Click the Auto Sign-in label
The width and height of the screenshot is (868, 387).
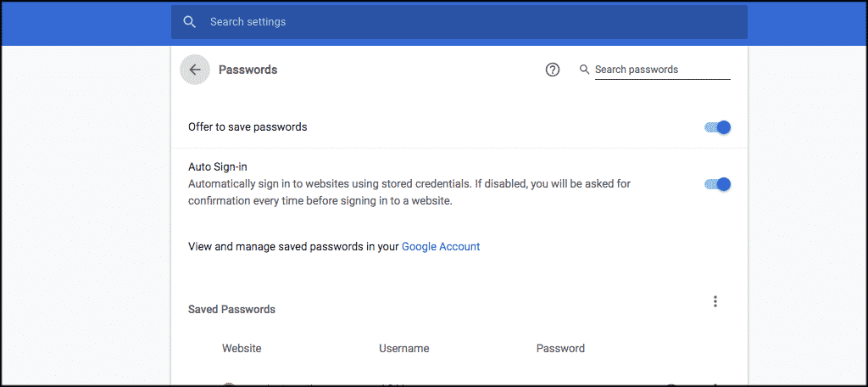[217, 167]
